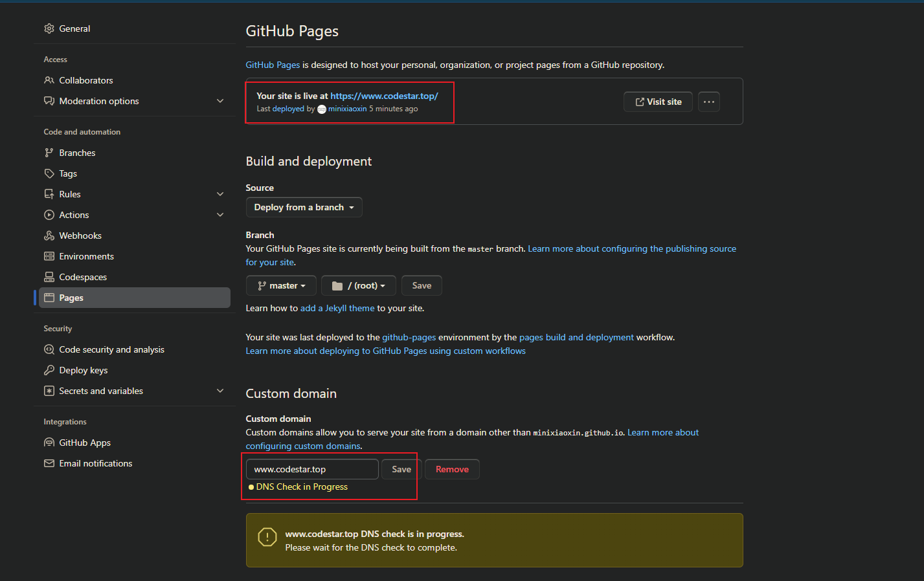
Task: Open Code security and analysis
Action: point(135,349)
